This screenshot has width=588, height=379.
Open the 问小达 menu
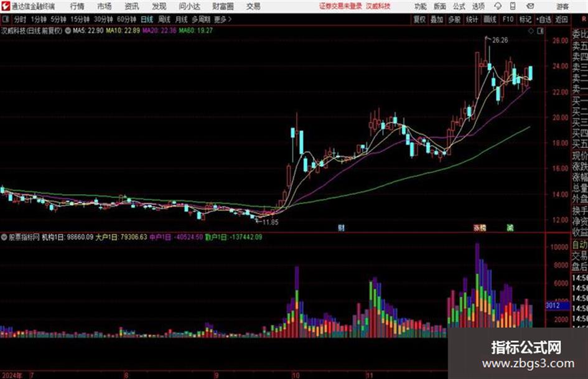pyautogui.click(x=189, y=6)
